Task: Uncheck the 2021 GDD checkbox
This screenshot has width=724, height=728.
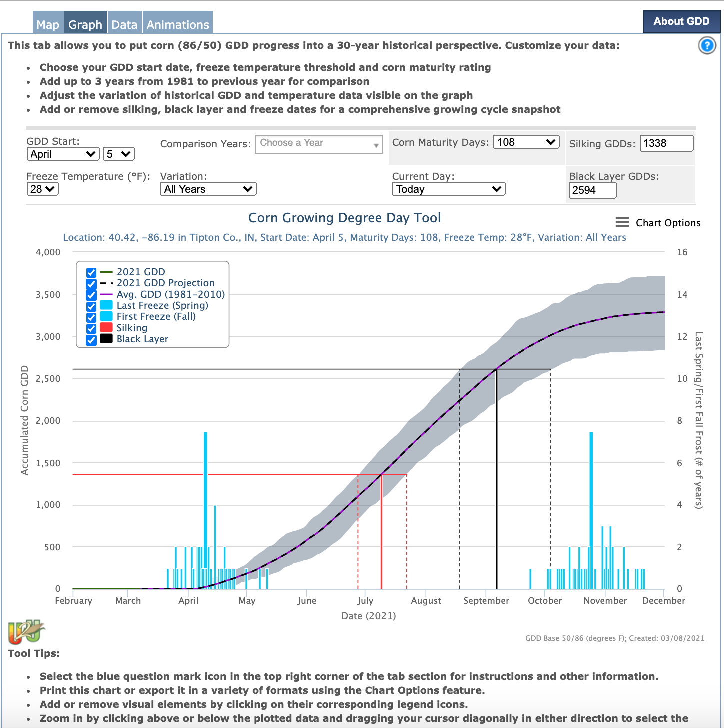Action: (91, 272)
